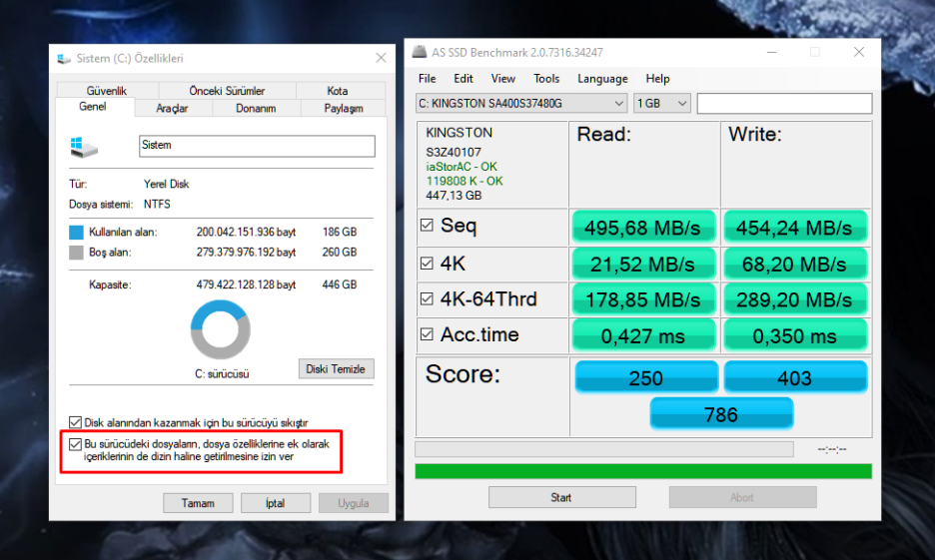The width and height of the screenshot is (935, 560).
Task: Switch to the Araçlar tab
Action: pyautogui.click(x=173, y=108)
